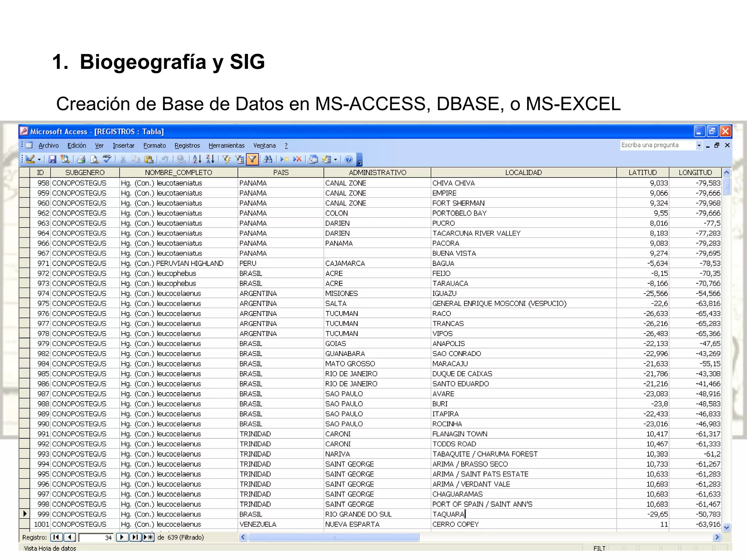
Task: Expand the question box dropdown arrow
Action: click(699, 145)
